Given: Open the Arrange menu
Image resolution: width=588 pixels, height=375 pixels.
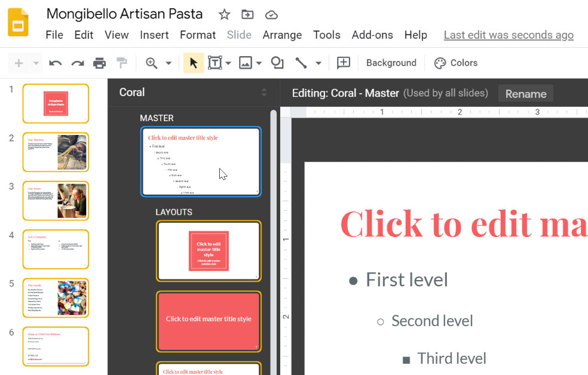Looking at the screenshot, I should [281, 35].
